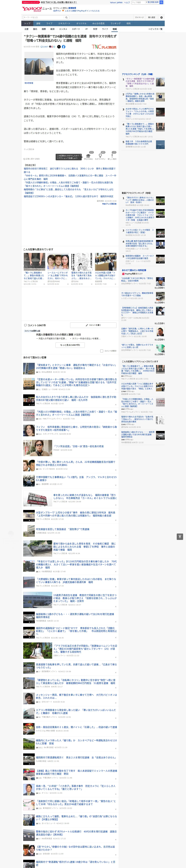
Task: Open access ranking item 2 about 2万円は食費
Action: pyautogui.click(x=140, y=98)
